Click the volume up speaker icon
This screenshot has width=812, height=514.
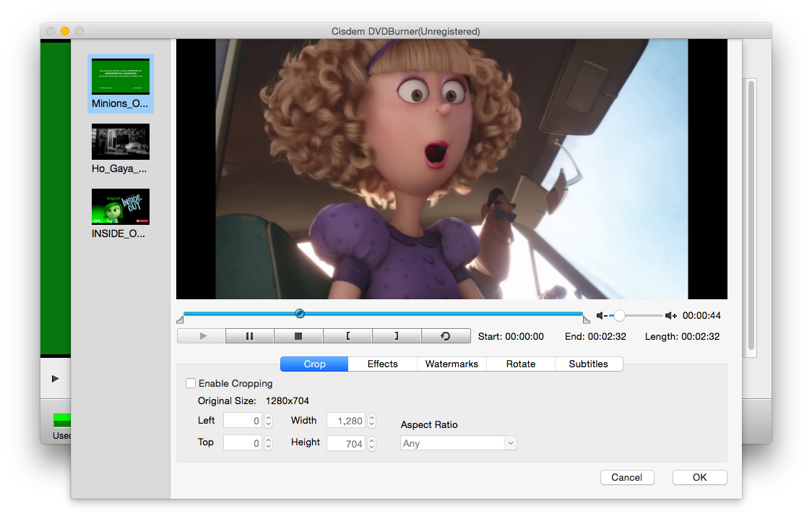pyautogui.click(x=671, y=315)
